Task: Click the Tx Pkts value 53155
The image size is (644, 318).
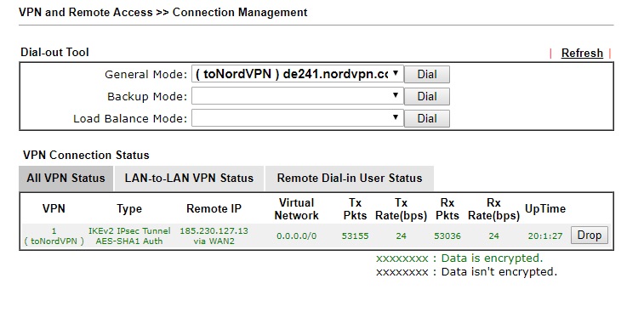Action: click(x=356, y=236)
